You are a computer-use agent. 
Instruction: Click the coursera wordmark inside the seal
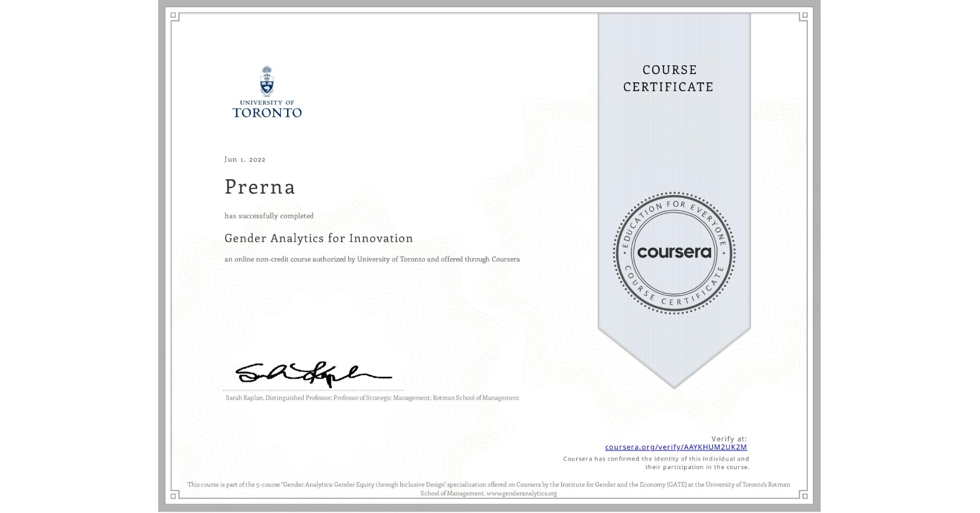pos(674,253)
